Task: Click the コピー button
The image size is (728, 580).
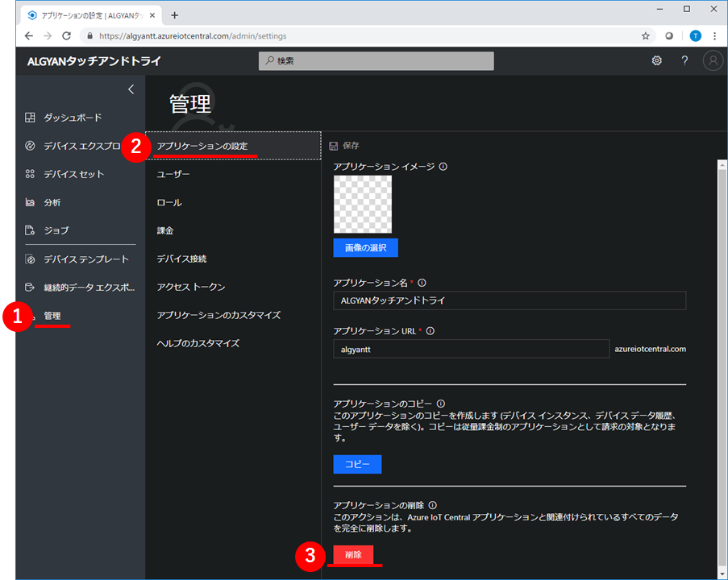Action: pos(357,464)
